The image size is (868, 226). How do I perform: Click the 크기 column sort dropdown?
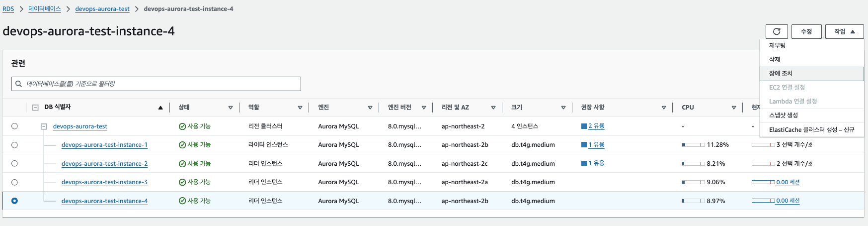point(563,108)
